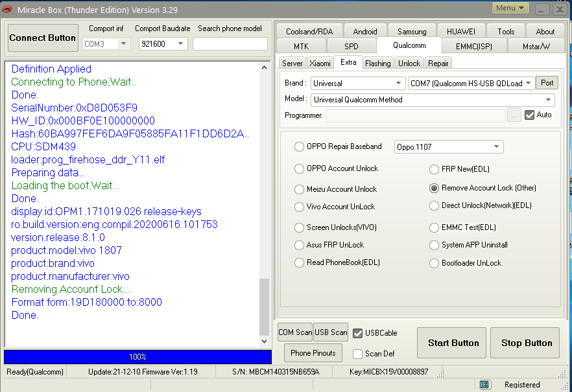The height and width of the screenshot is (392, 572).
Task: Click the log scrollbar up arrow
Action: (x=265, y=67)
